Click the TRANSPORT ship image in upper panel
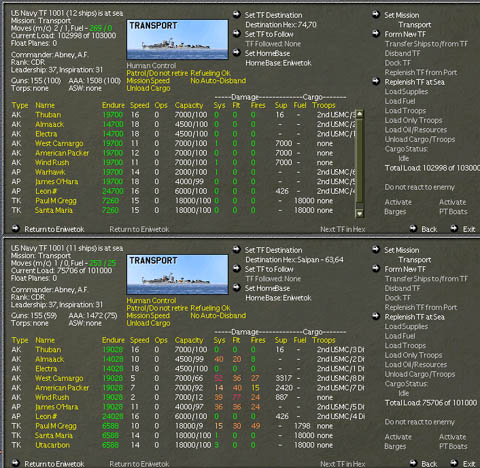 (x=177, y=39)
